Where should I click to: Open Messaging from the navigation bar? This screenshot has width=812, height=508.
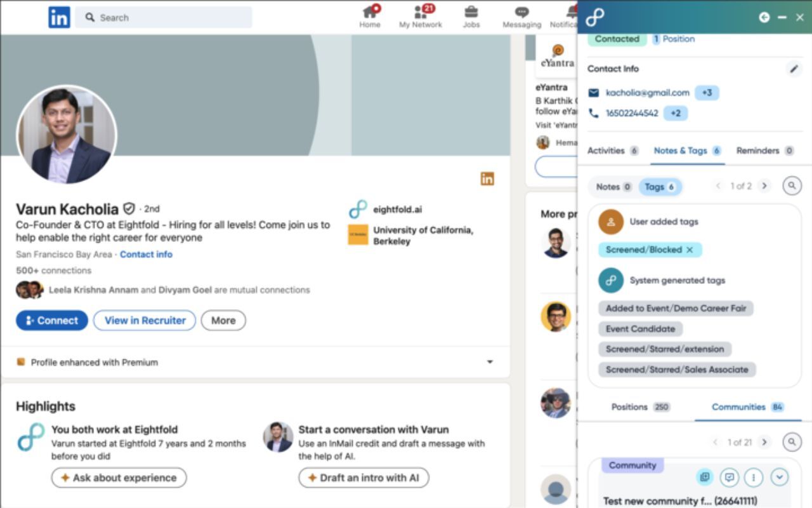[x=521, y=17]
